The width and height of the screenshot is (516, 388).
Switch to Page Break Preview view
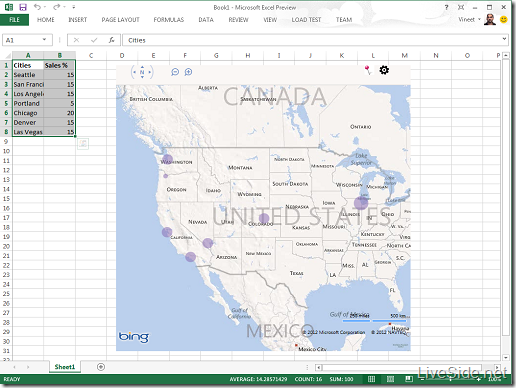click(409, 379)
